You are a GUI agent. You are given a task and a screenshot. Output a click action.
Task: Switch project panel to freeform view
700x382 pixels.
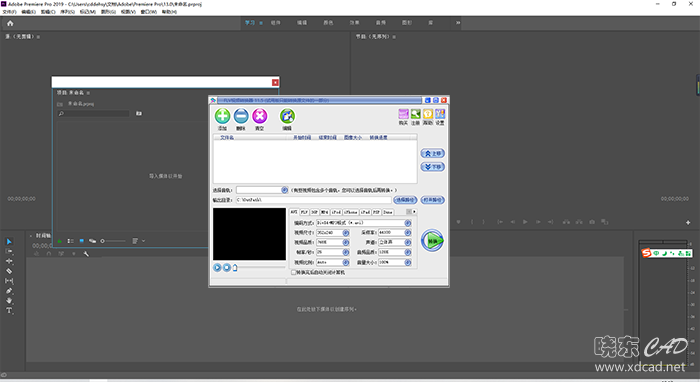click(x=92, y=241)
